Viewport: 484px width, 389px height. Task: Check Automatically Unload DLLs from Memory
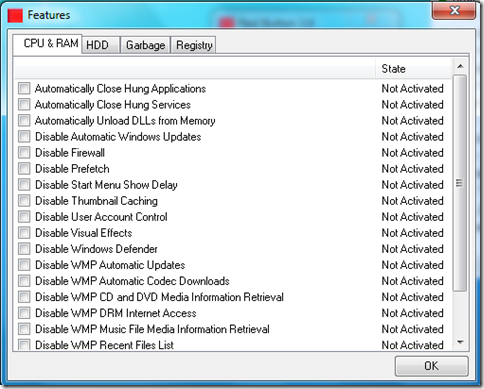[24, 120]
